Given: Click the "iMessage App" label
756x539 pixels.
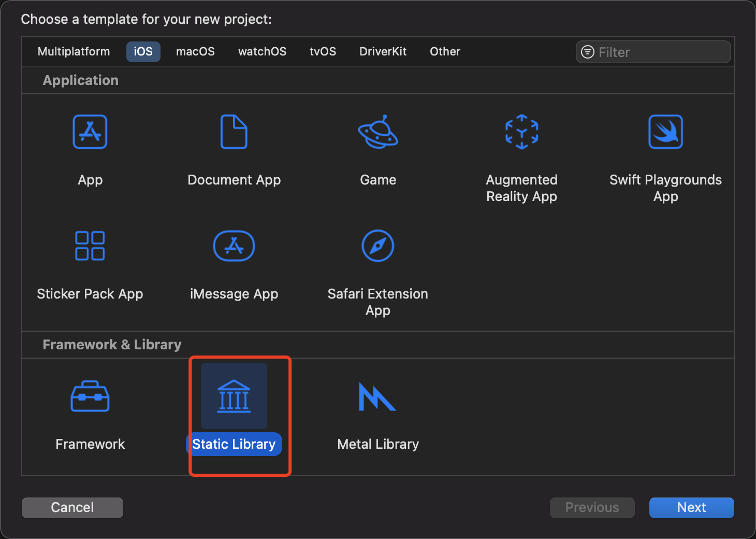Looking at the screenshot, I should [x=234, y=294].
